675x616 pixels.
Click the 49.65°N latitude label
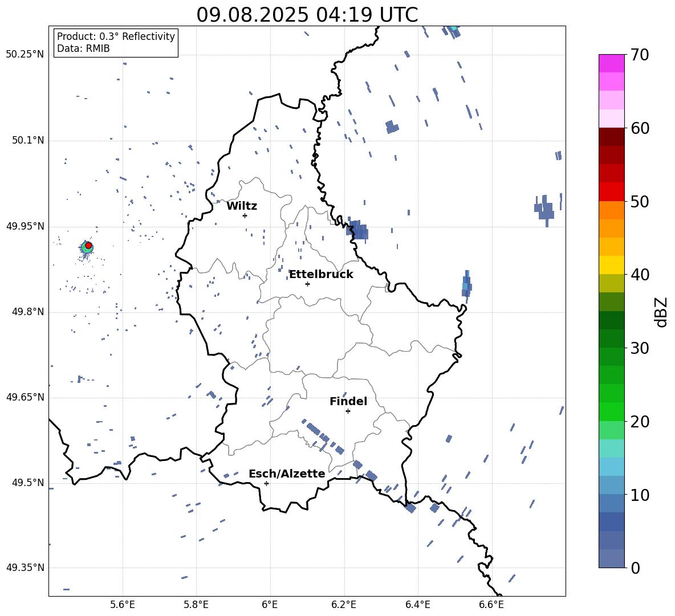pos(25,397)
